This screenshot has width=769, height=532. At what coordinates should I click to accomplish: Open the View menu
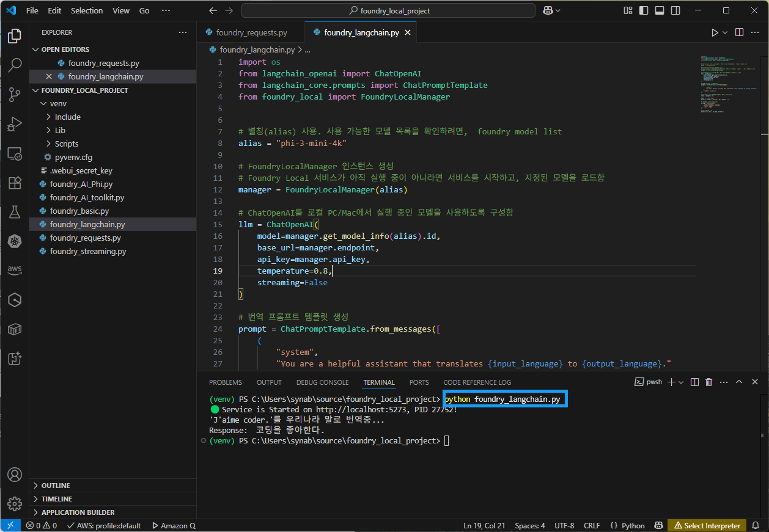pos(121,10)
